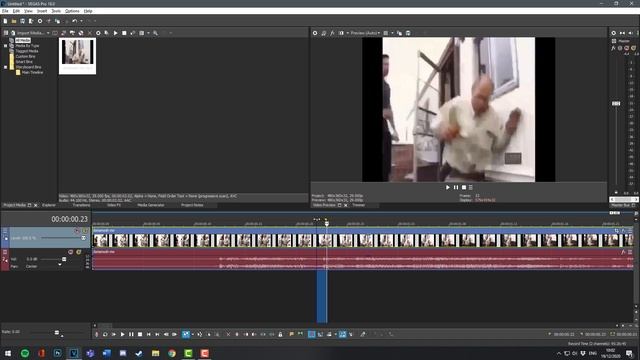Open the Tools menu
This screenshot has width=640, height=360.
tap(56, 11)
